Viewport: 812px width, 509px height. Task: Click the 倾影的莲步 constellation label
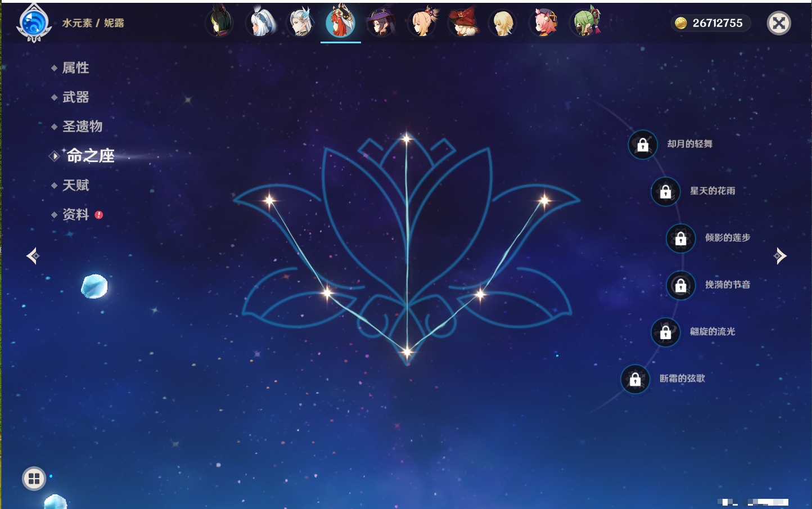(728, 237)
